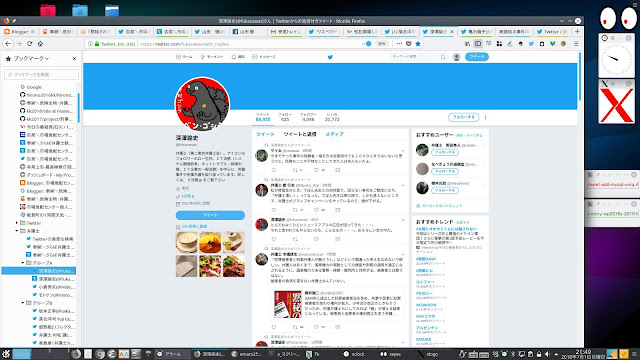Open the ブックマーク sidebar dropdown header
Viewport: 640px width, 360px height.
(x=27, y=59)
